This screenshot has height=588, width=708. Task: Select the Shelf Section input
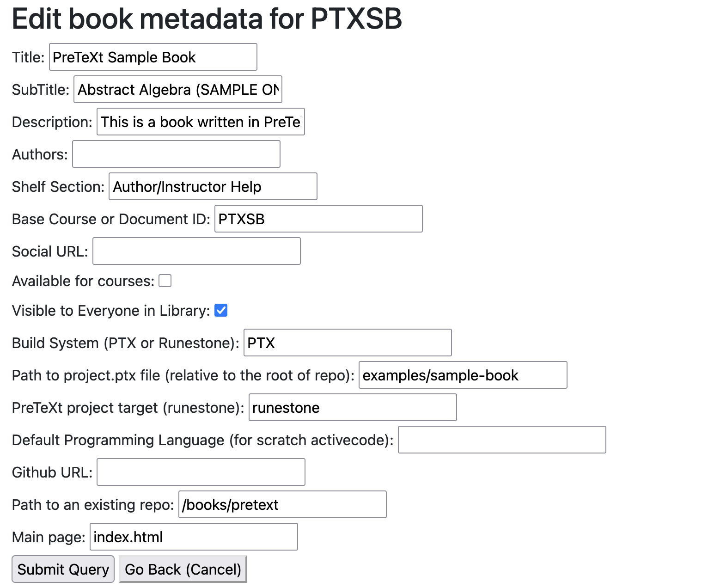(212, 186)
